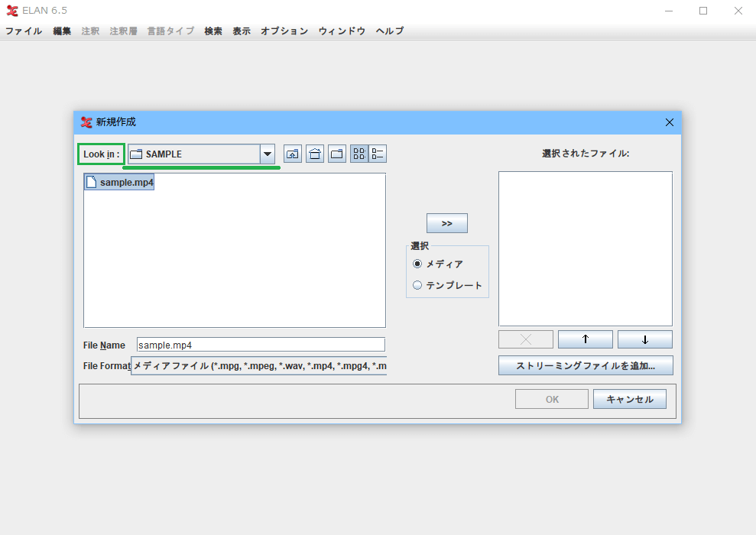Move selected file down with arrow button
The image size is (756, 535).
(x=644, y=339)
